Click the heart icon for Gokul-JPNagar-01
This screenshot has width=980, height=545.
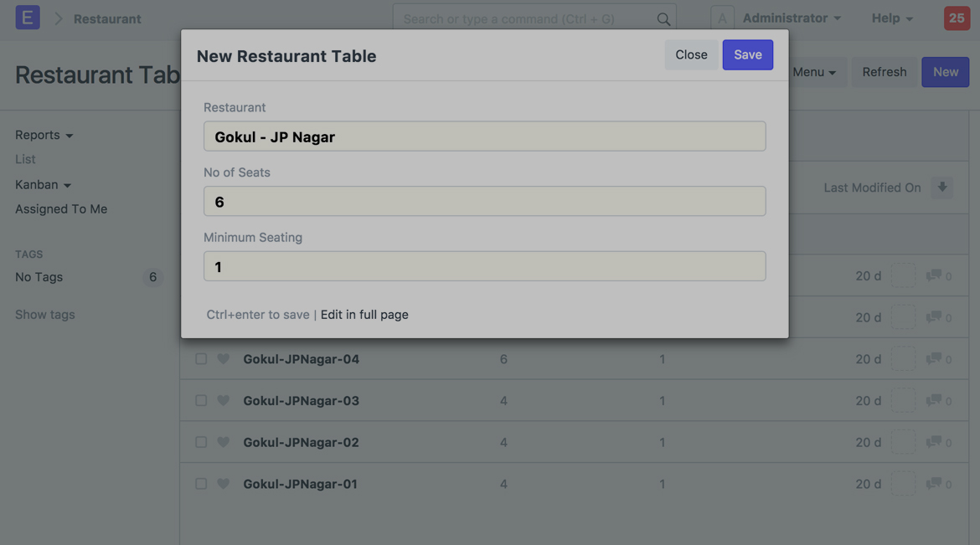[224, 484]
